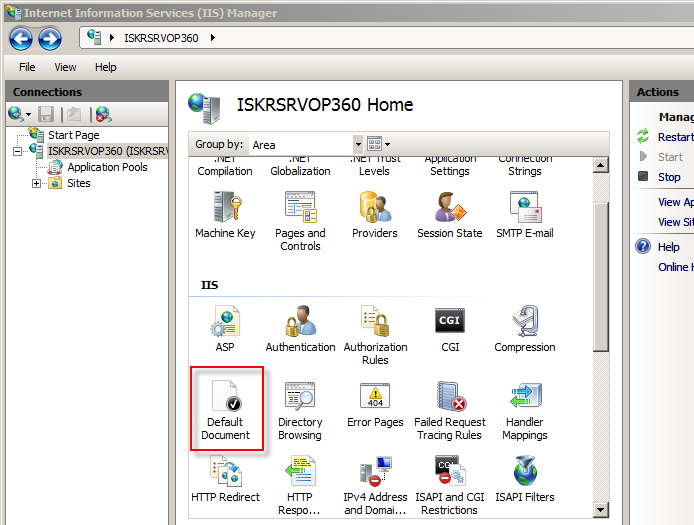694x525 pixels.
Task: Open the Session State feature
Action: coord(450,215)
